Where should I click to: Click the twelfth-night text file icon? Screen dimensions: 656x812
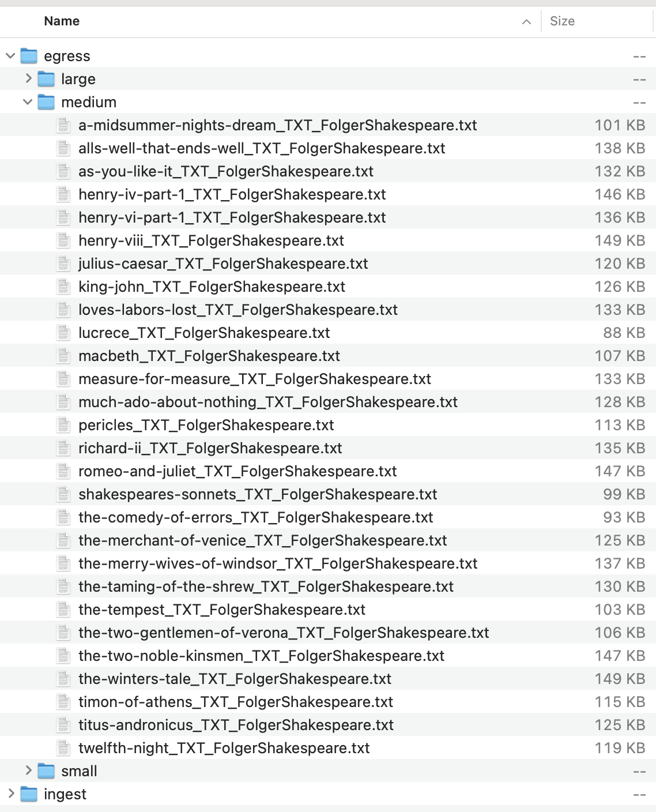pyautogui.click(x=63, y=748)
